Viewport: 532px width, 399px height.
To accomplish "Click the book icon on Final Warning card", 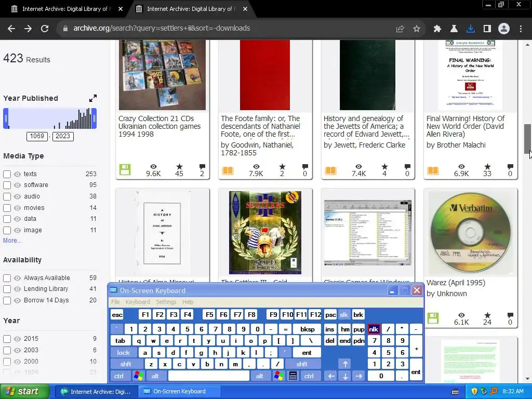I will tap(433, 170).
